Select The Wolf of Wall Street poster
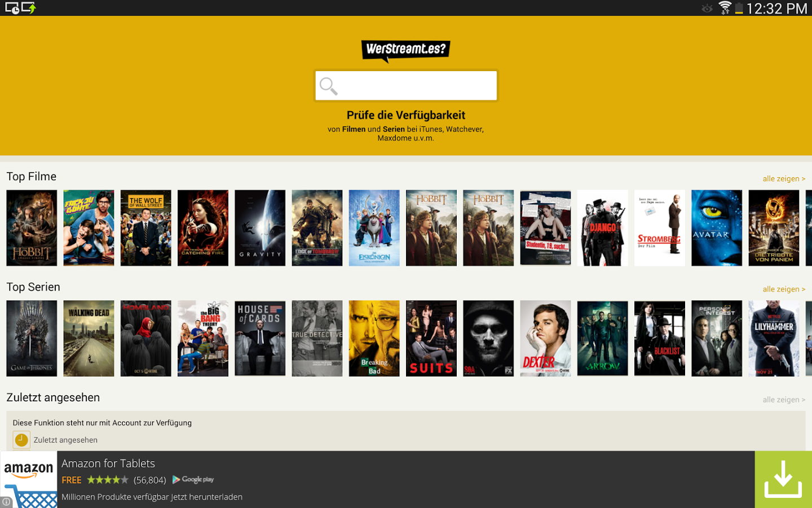This screenshot has height=508, width=812. (146, 228)
